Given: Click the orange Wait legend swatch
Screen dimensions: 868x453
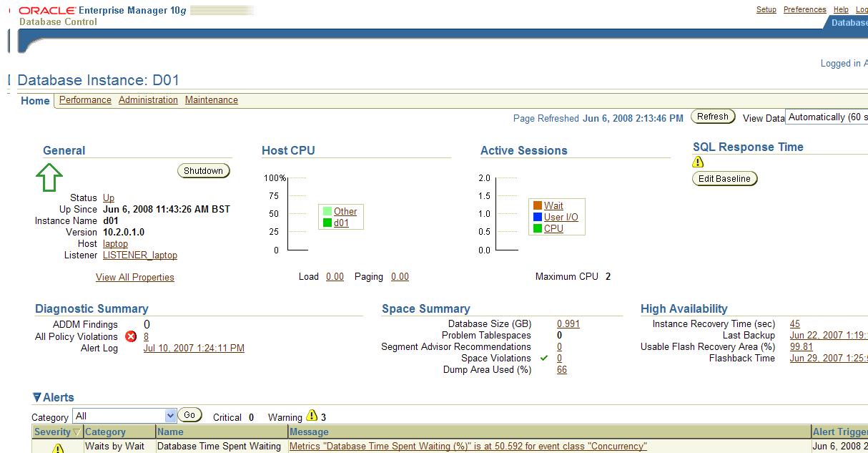Looking at the screenshot, I should tap(538, 205).
